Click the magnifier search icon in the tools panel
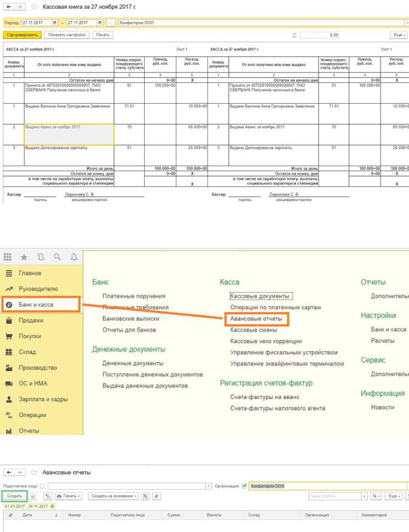The height and width of the screenshot is (532, 409). 56,257
